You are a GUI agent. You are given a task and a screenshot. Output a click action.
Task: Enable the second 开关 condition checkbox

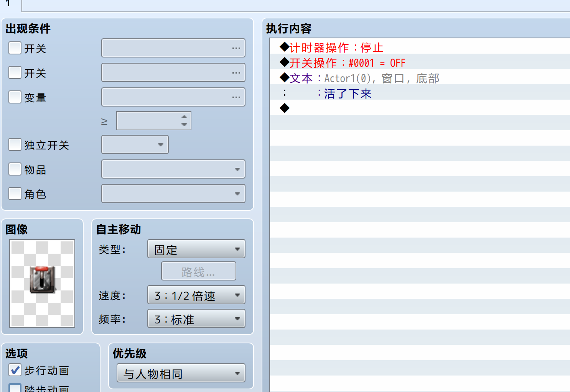tap(15, 72)
